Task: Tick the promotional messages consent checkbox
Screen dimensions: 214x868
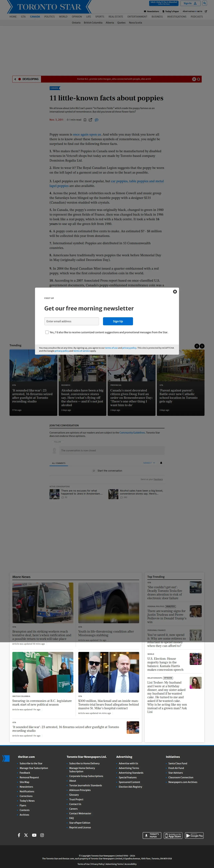Action: click(47, 332)
